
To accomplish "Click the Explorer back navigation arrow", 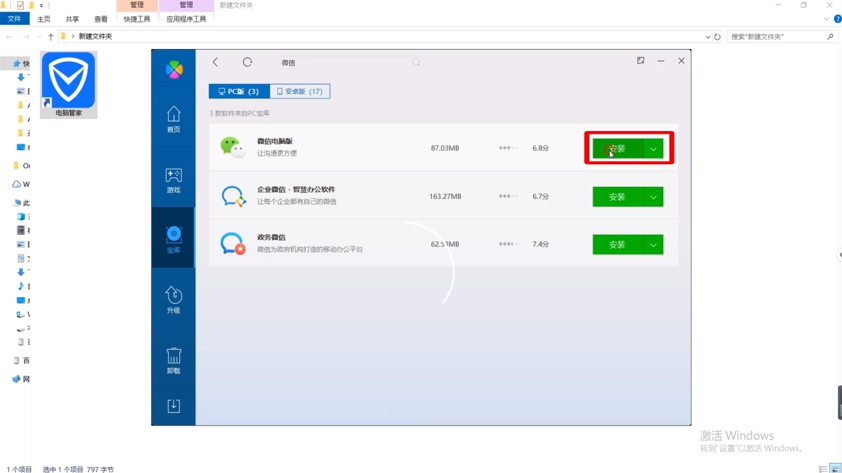I will (x=9, y=37).
